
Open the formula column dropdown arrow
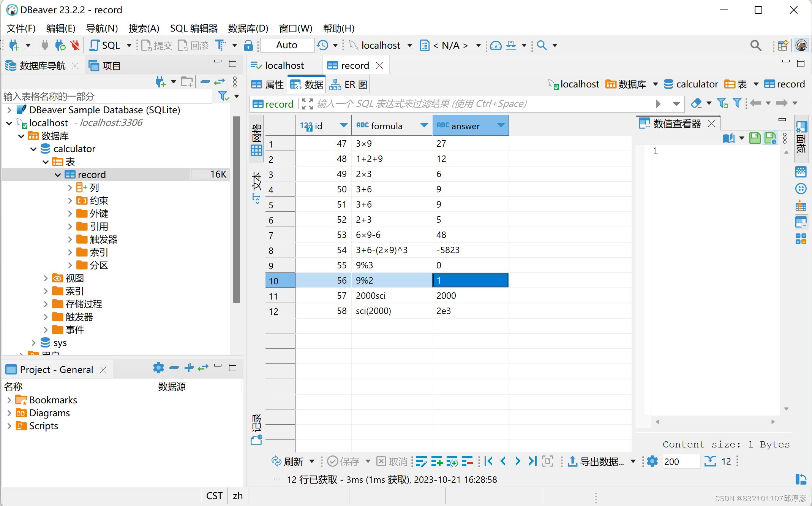tap(424, 125)
